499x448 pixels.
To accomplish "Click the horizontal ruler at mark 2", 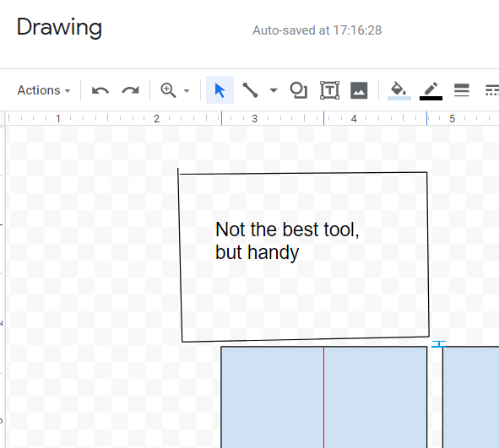I will click(x=156, y=119).
